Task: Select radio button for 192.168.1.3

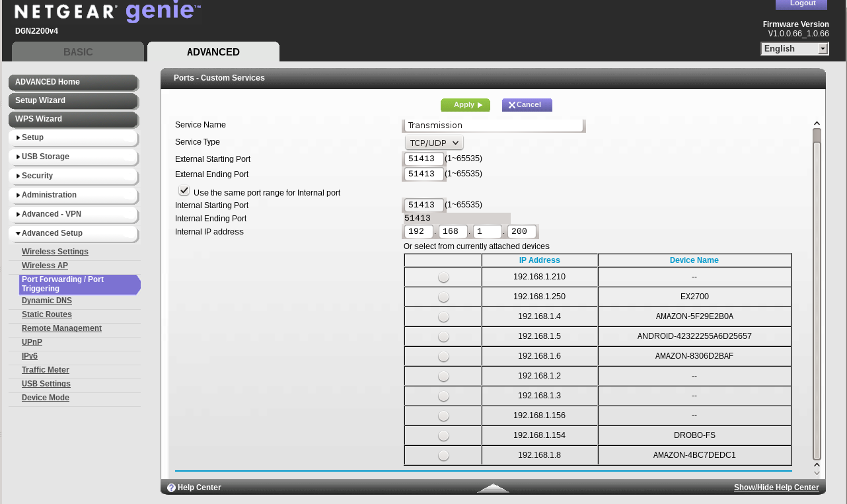Action: 443,396
